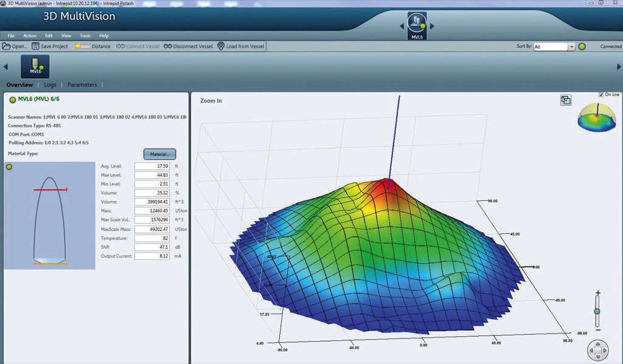Click the Zoom In link
This screenshot has width=623, height=364.
click(211, 101)
